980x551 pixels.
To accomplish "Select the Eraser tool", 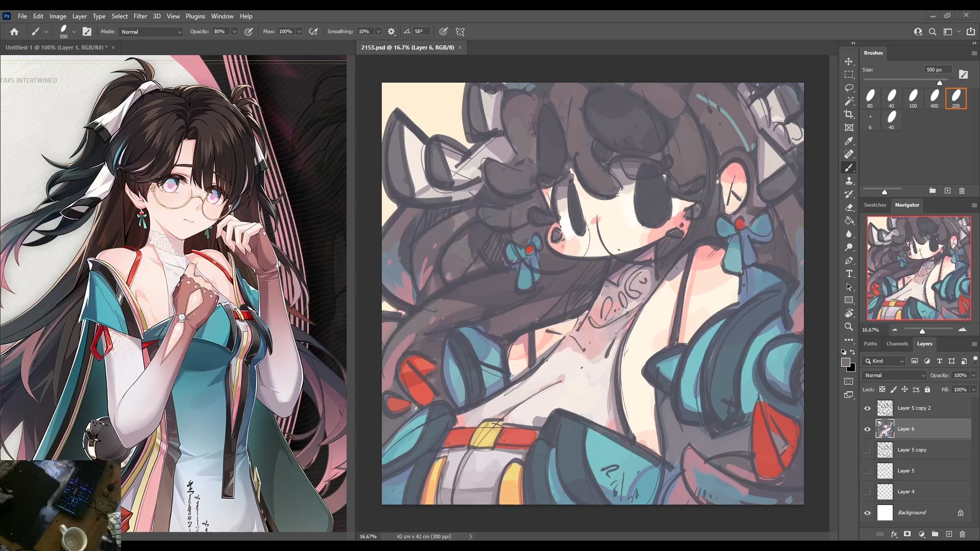I will pos(849,208).
